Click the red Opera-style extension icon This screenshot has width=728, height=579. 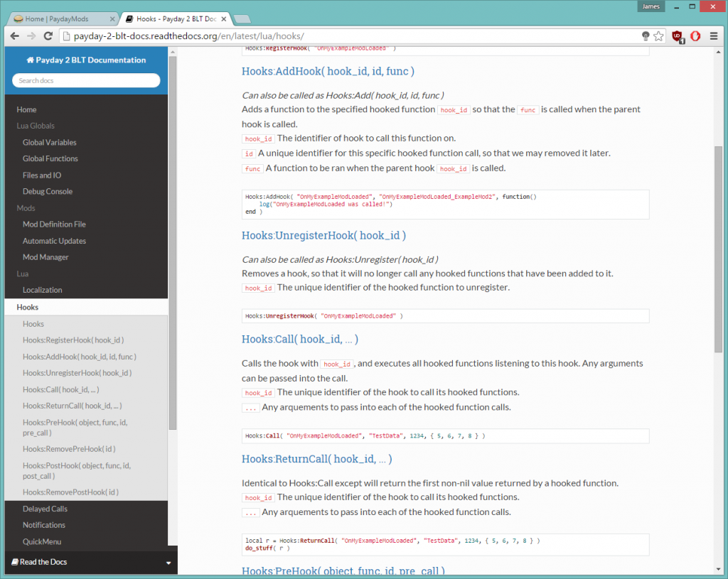695,36
